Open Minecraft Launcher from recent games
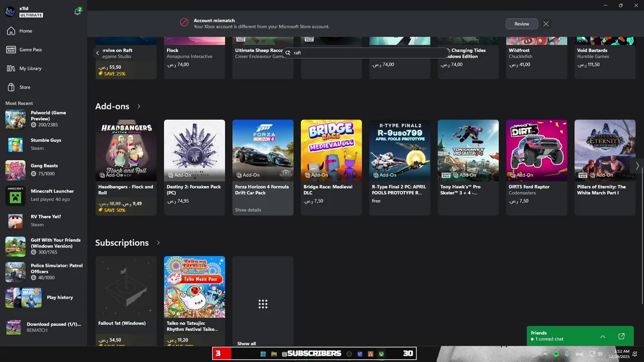Image resolution: width=644 pixels, height=362 pixels. click(43, 195)
